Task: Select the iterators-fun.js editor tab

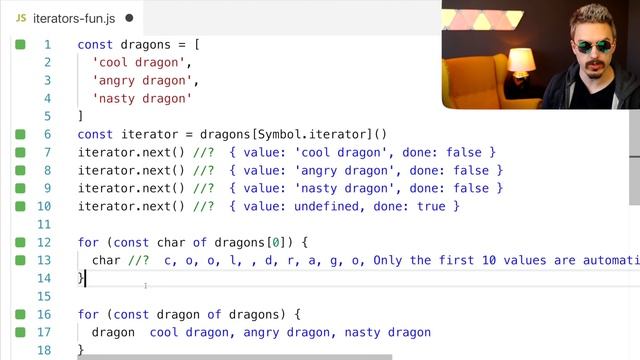Action: coord(73,18)
